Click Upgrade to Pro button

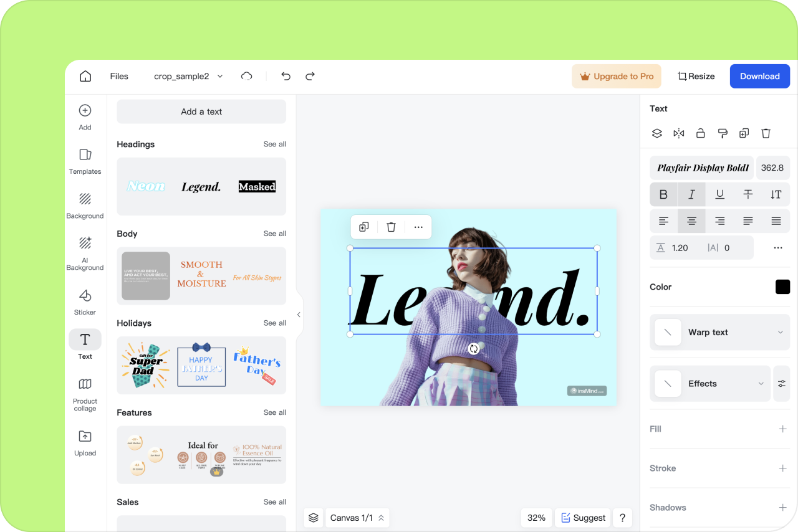[x=617, y=76]
